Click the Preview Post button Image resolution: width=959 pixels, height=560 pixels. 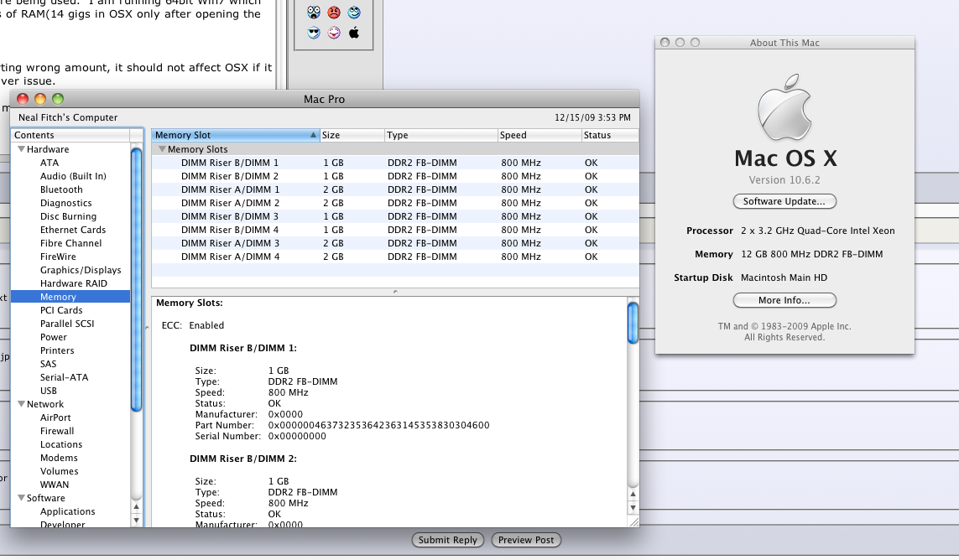pos(526,540)
